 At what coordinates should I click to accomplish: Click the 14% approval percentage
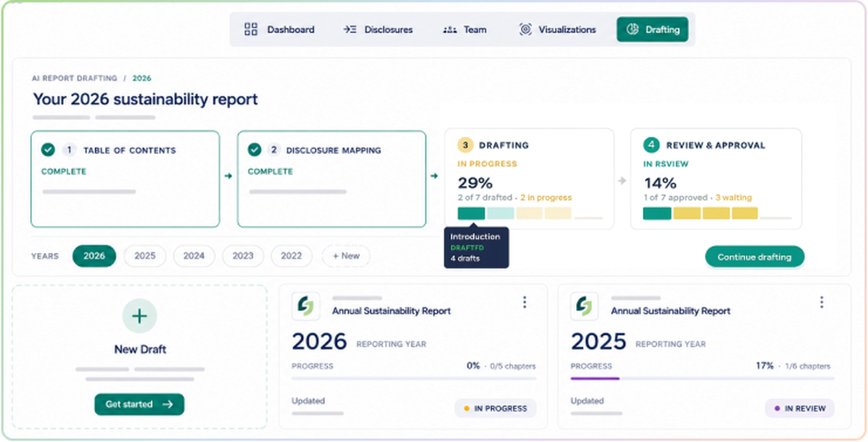660,183
